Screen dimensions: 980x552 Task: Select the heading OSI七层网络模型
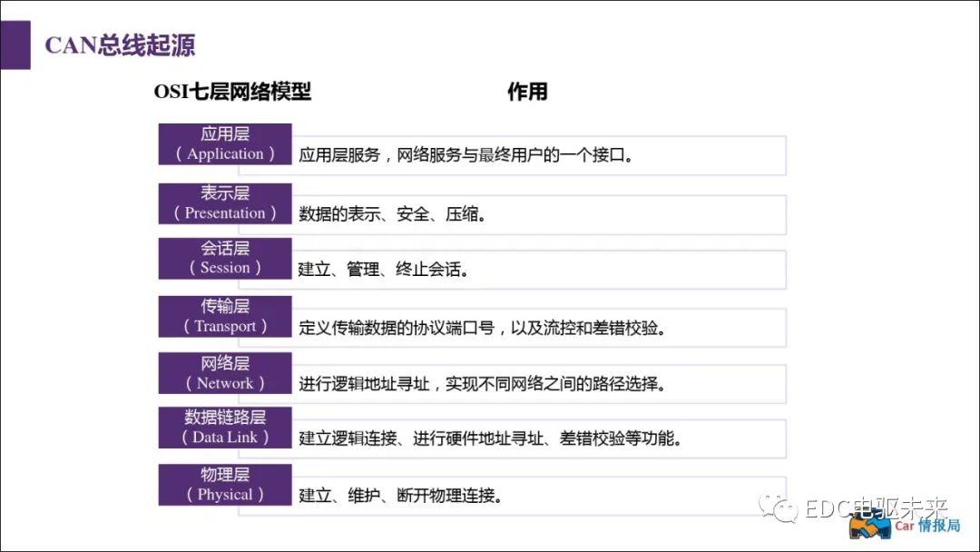232,92
